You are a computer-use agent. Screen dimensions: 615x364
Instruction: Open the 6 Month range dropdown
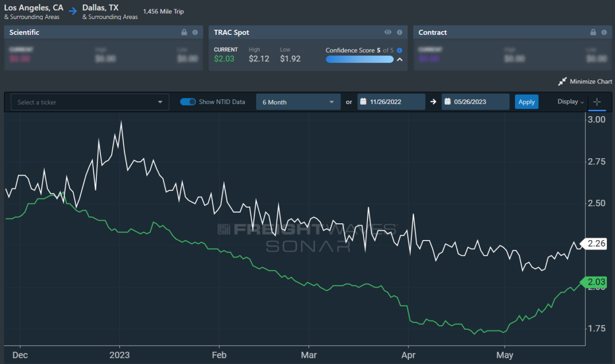[298, 102]
